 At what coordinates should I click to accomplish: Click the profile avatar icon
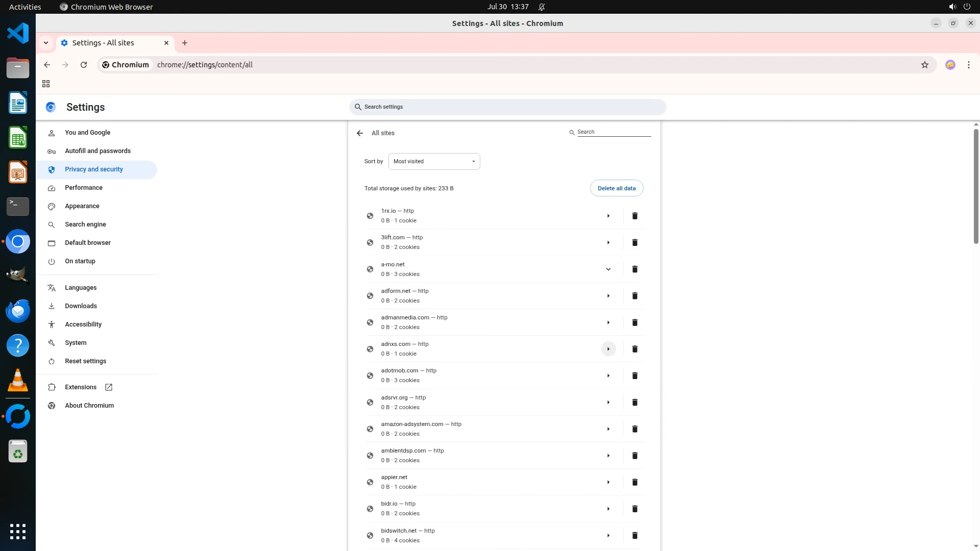pos(950,65)
